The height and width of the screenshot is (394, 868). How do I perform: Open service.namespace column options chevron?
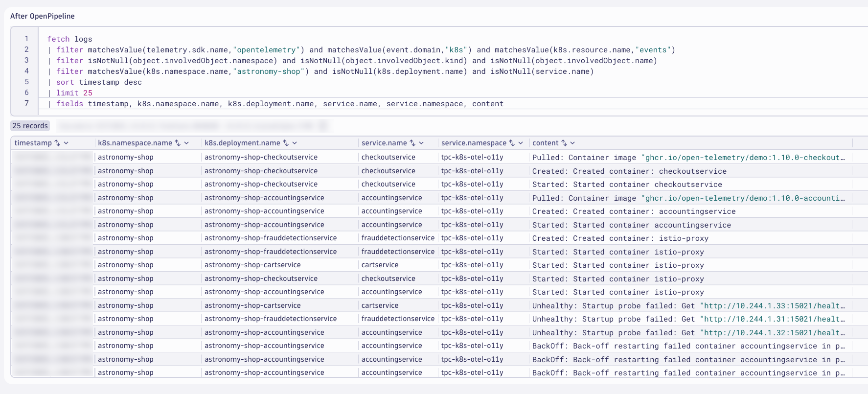(521, 143)
